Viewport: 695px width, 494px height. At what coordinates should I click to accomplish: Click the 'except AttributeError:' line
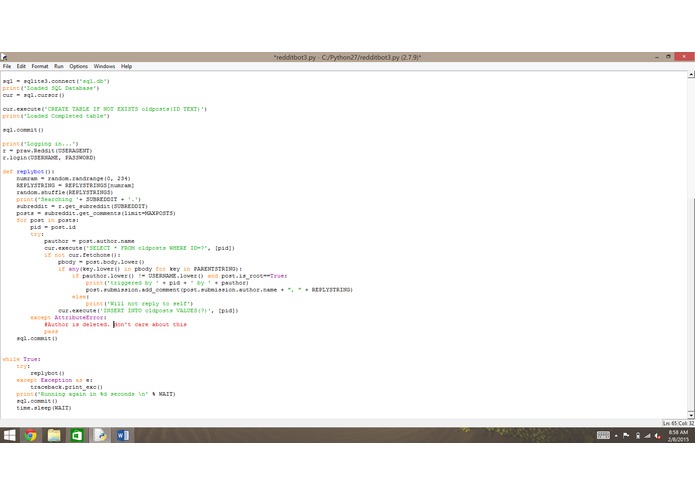pyautogui.click(x=68, y=318)
